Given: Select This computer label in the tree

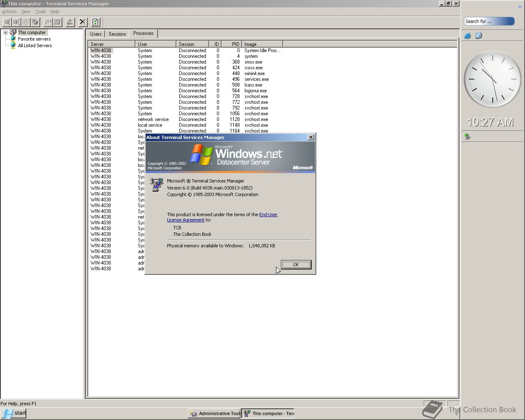Looking at the screenshot, I should point(32,32).
